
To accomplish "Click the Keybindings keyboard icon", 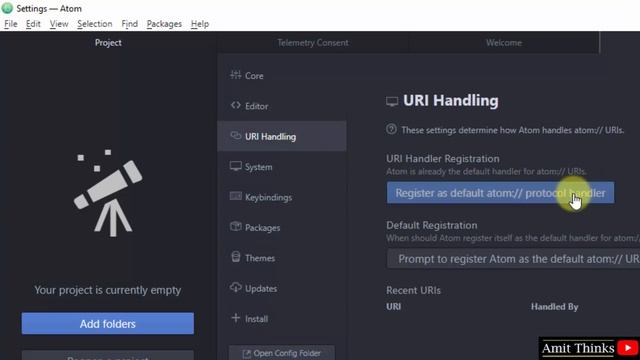I will click(236, 196).
